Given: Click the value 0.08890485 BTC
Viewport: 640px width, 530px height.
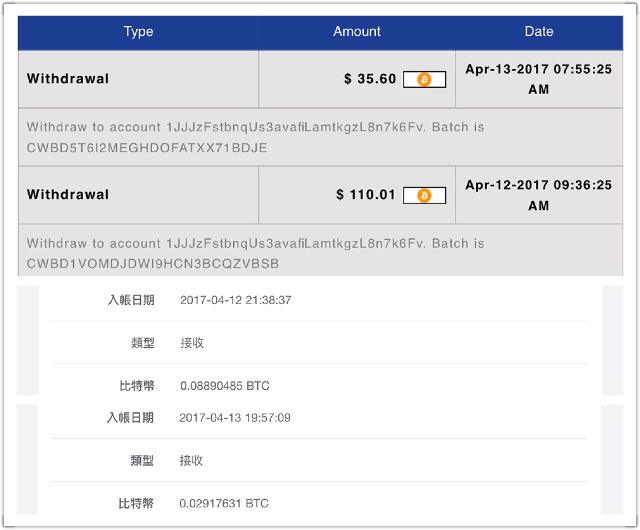Looking at the screenshot, I should tap(225, 386).
